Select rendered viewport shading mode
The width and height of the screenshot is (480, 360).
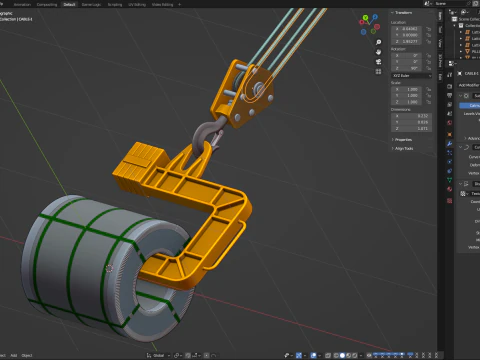tap(354, 355)
